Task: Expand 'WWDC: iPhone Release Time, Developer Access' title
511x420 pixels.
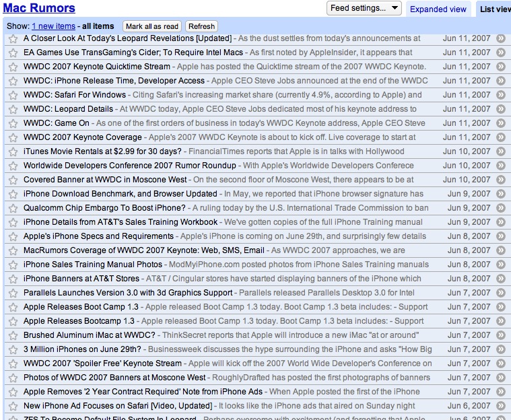Action: tap(114, 81)
